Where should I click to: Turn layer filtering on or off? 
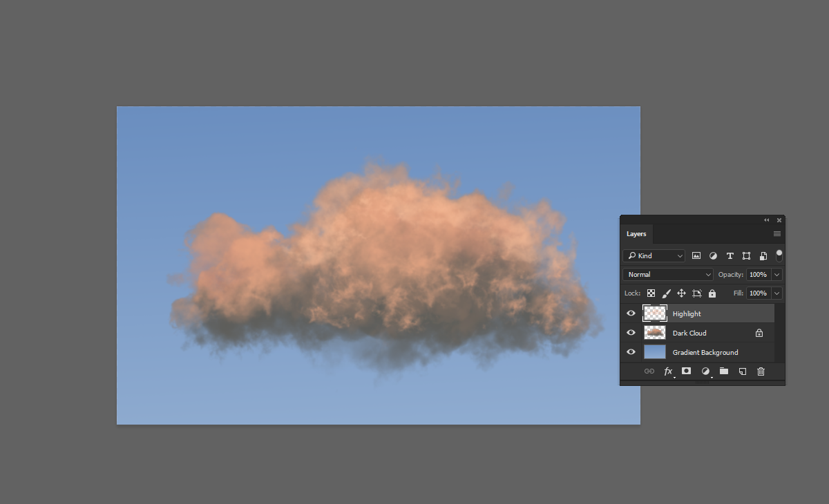(779, 255)
